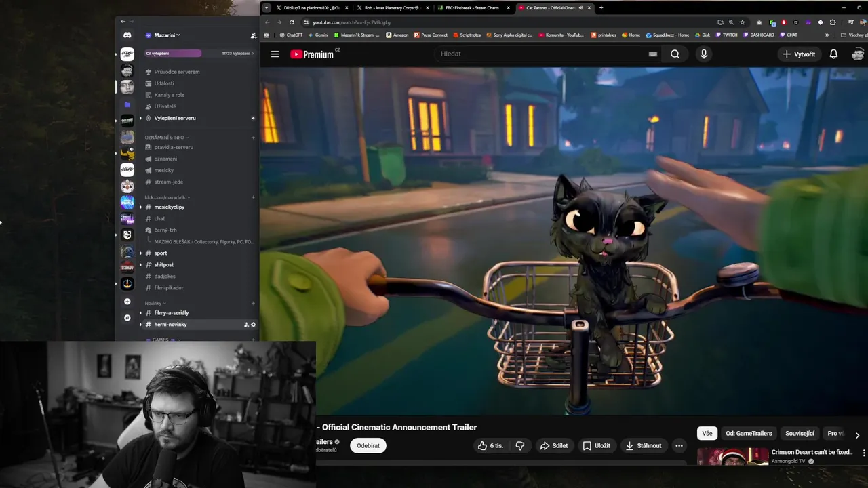Switch to FBC: Firebreak Steam Charts tab
868x488 pixels.
pos(473,8)
